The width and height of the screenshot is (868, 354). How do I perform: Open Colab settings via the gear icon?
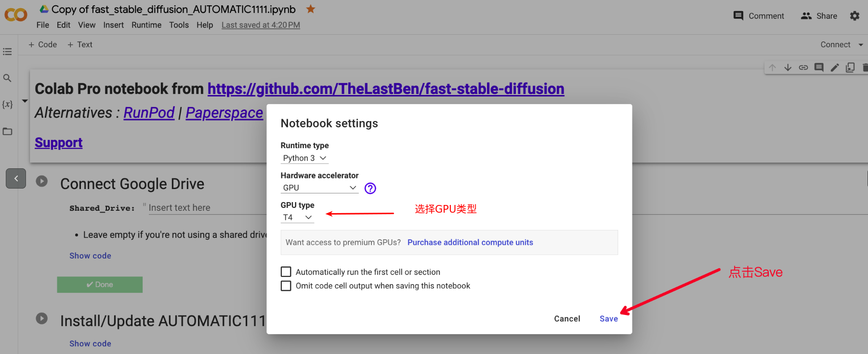[855, 15]
